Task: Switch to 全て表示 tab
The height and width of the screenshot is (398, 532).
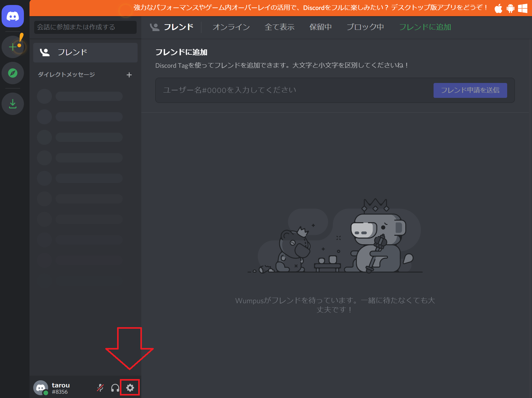Action: tap(280, 27)
